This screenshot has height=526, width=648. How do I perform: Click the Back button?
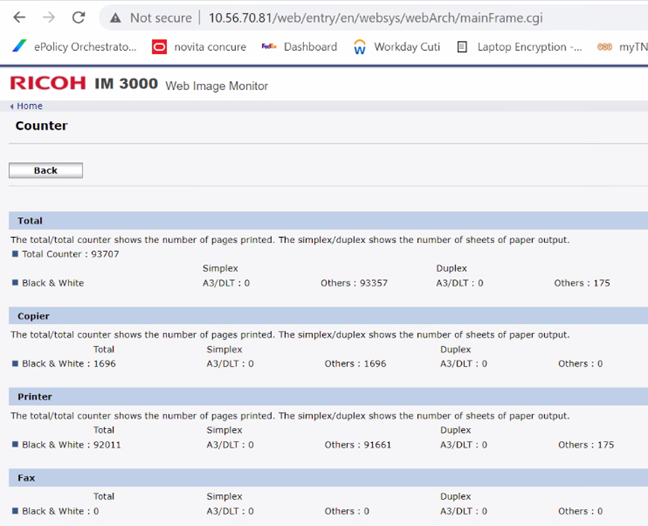click(45, 170)
